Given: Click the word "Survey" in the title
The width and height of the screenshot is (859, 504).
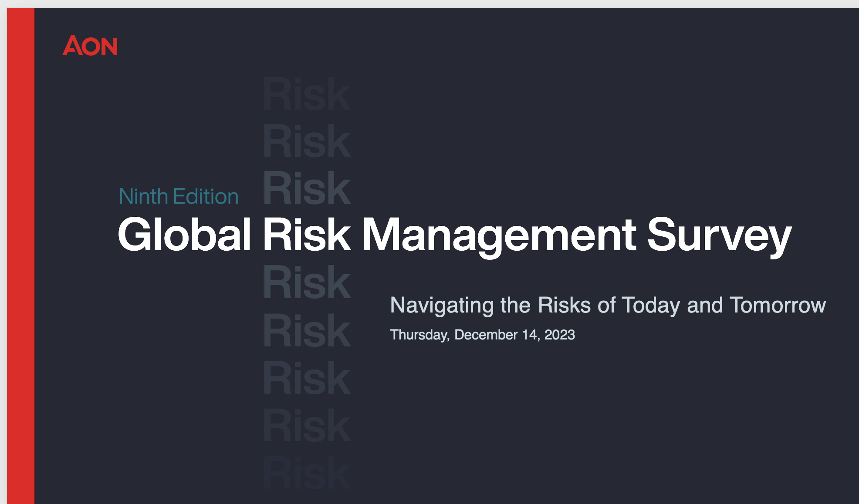Looking at the screenshot, I should click(719, 235).
